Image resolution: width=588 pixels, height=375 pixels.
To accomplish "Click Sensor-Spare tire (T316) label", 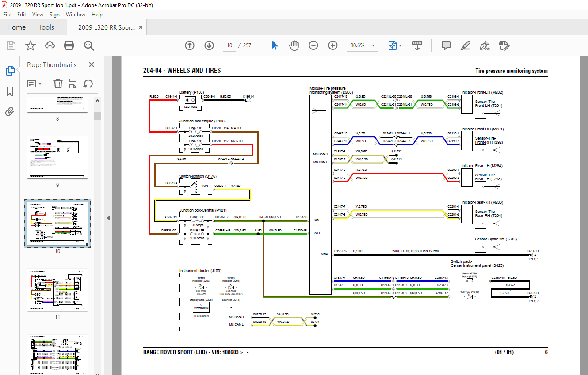I will (496, 239).
